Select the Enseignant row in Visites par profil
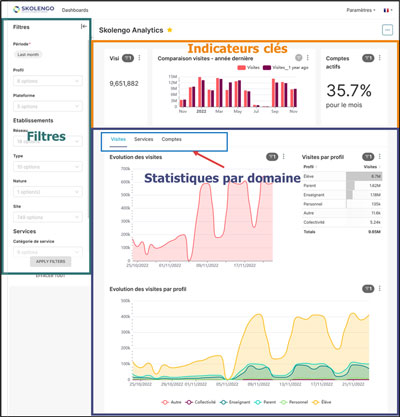This screenshot has height=417, width=400. (x=342, y=195)
